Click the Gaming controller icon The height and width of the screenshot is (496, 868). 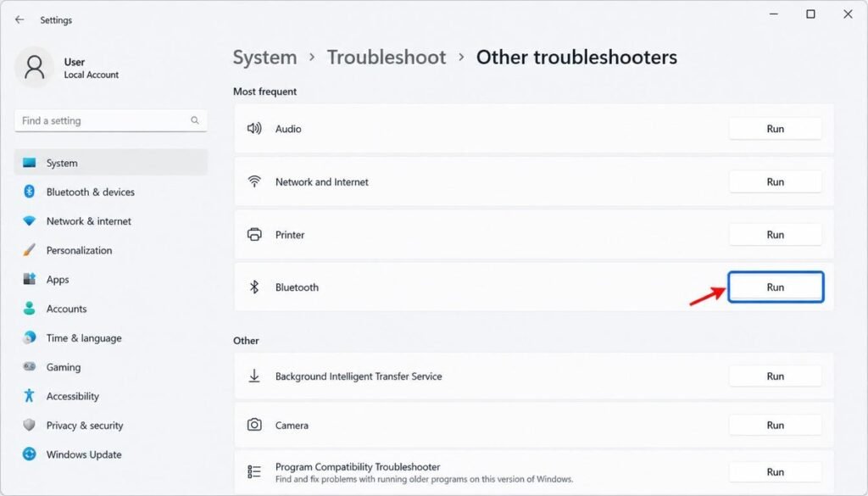[x=30, y=366]
